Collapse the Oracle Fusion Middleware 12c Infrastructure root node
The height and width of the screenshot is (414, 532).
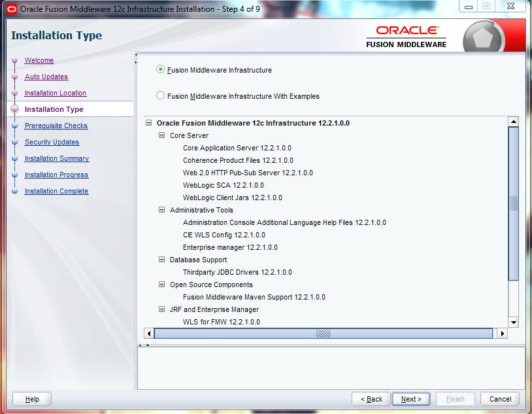pos(148,122)
